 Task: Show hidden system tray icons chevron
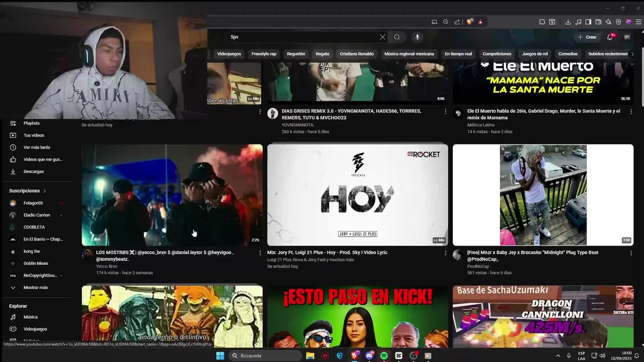tap(558, 355)
